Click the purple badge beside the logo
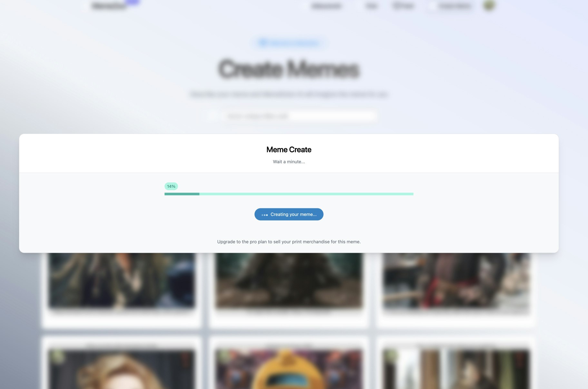588x389 pixels. coord(132,2)
